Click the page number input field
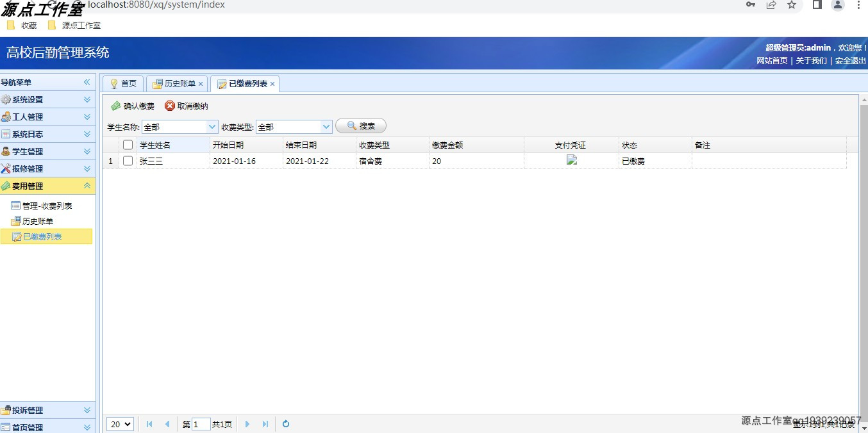Screen dimensions: 868x433 click(201, 423)
